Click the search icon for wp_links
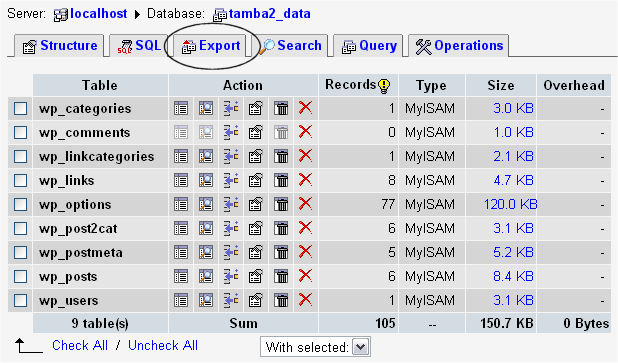 click(x=206, y=181)
